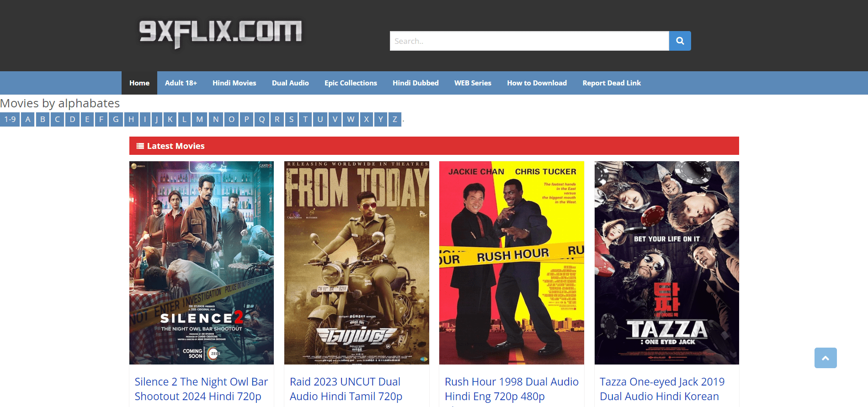The image size is (868, 407).
Task: Filter movies by letter N
Action: (216, 119)
